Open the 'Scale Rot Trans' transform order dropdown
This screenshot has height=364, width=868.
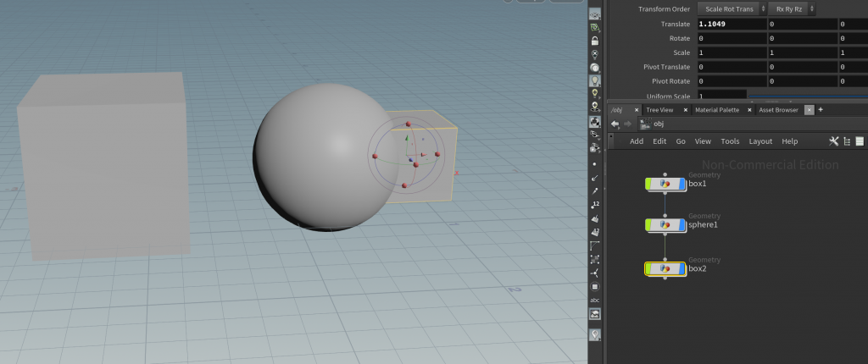(x=732, y=9)
